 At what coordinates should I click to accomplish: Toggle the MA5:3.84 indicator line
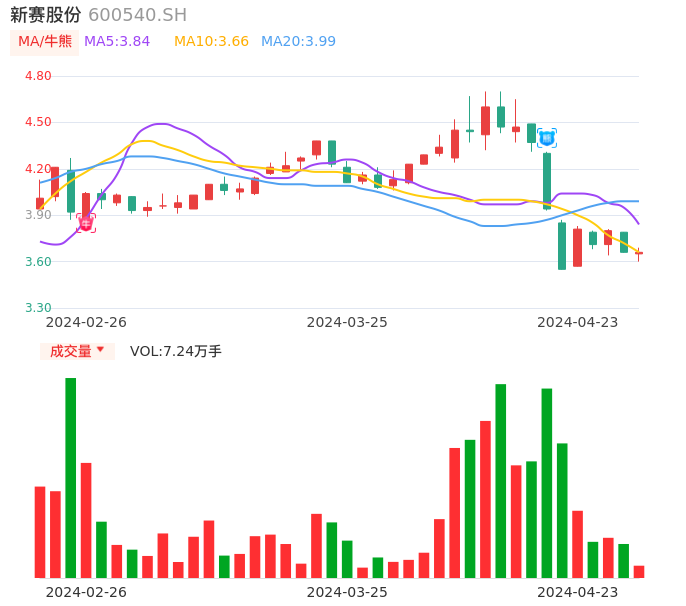(x=117, y=41)
